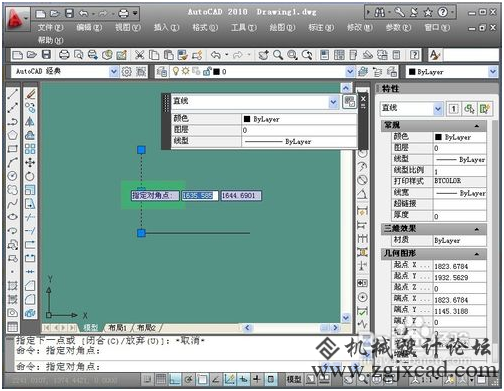Open the 修改(M) menu
Screen dimensions: 504x391
tap(360, 27)
